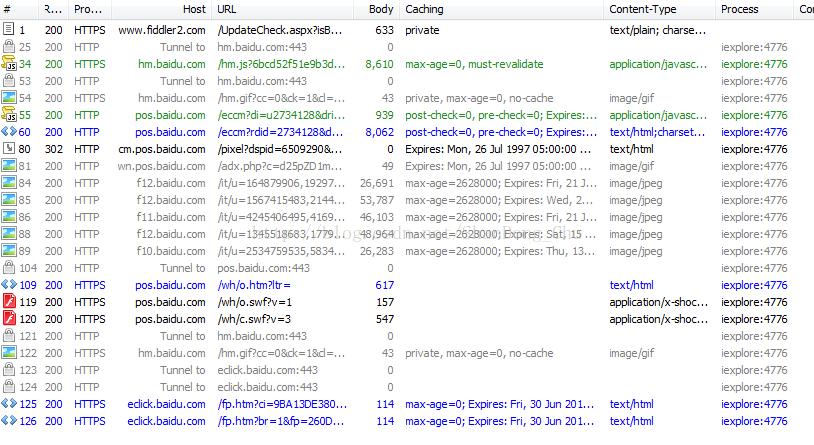
Task: Click the /eccm?di= URL in session 55
Action: tap(281, 115)
